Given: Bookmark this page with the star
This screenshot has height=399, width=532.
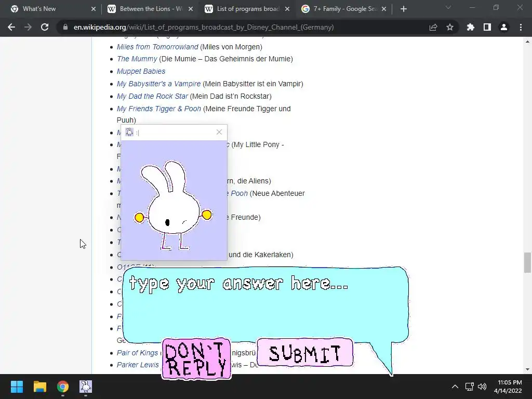Looking at the screenshot, I should 450,27.
